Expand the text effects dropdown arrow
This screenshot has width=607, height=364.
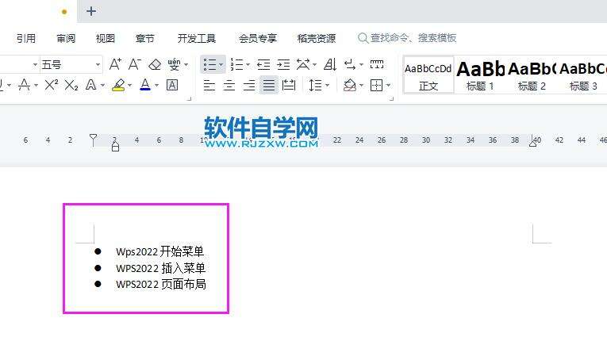[x=102, y=85]
